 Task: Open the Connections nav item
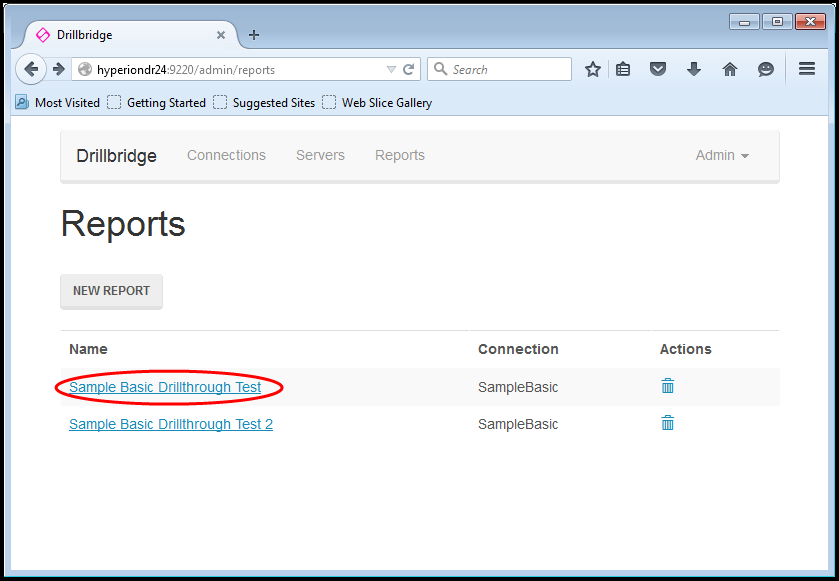click(x=226, y=155)
